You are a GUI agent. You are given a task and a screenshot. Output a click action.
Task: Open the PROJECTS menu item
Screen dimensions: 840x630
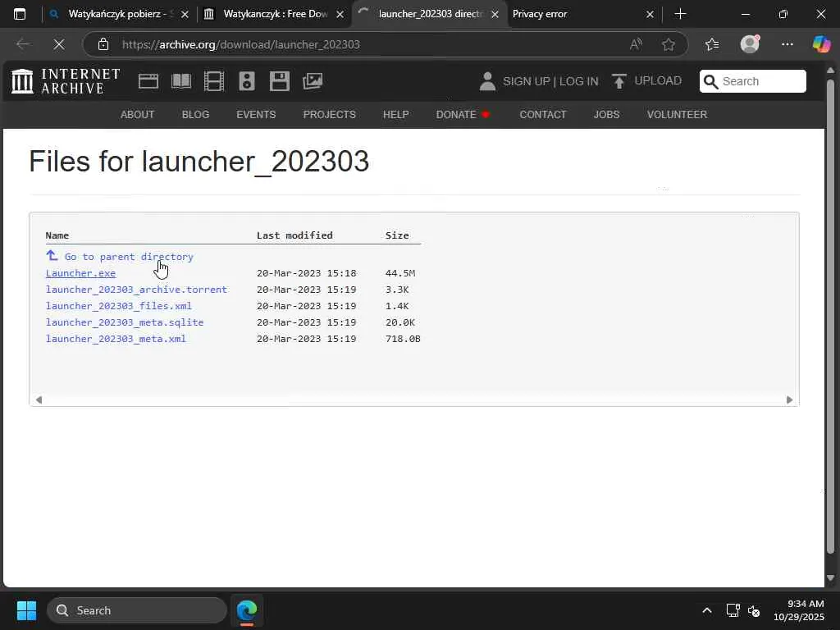coord(330,115)
